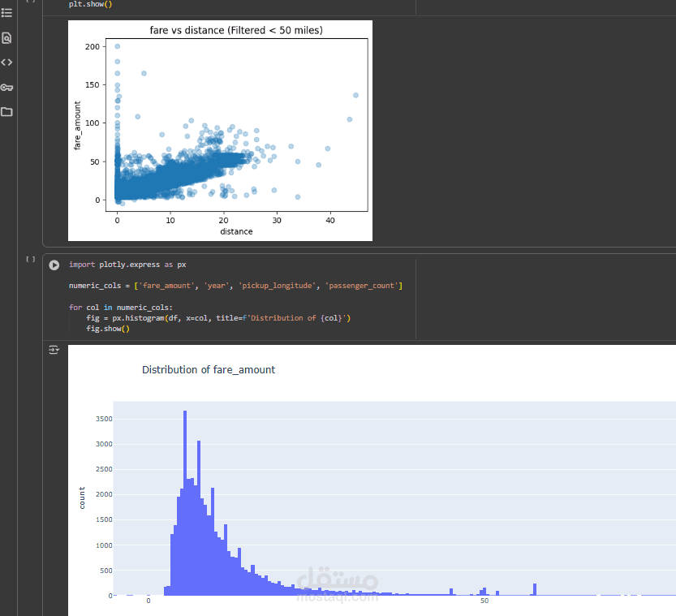The image size is (676, 616).
Task: Click the 'count' y-axis label of histogram
Action: click(82, 498)
